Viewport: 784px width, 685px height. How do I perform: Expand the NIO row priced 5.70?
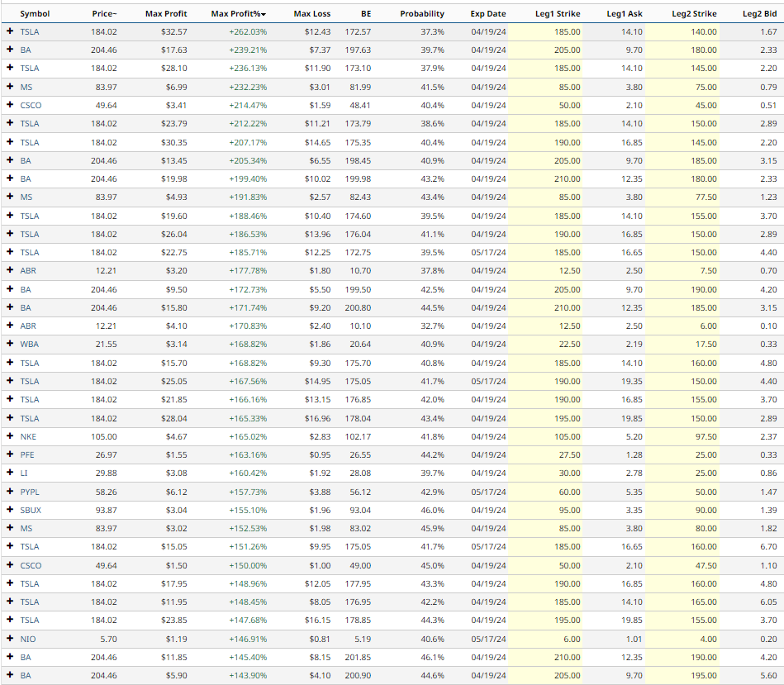tap(10, 639)
